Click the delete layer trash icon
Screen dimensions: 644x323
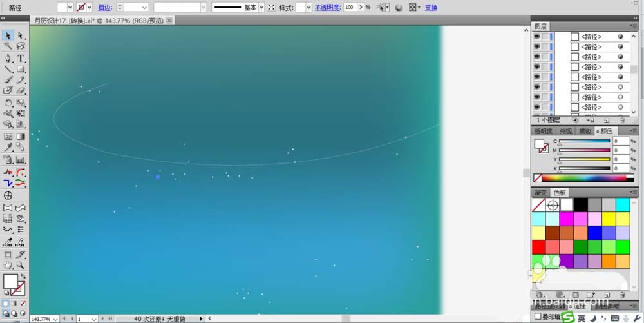[x=622, y=121]
